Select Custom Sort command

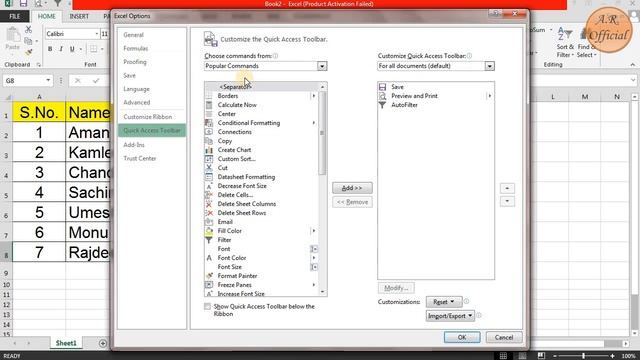pyautogui.click(x=261, y=159)
